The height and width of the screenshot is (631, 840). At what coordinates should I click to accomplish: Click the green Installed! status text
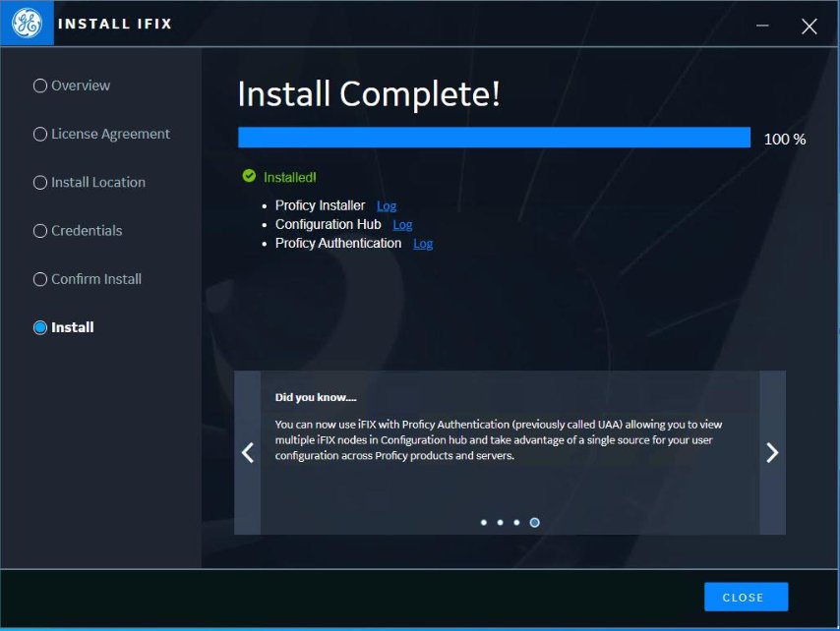290,177
